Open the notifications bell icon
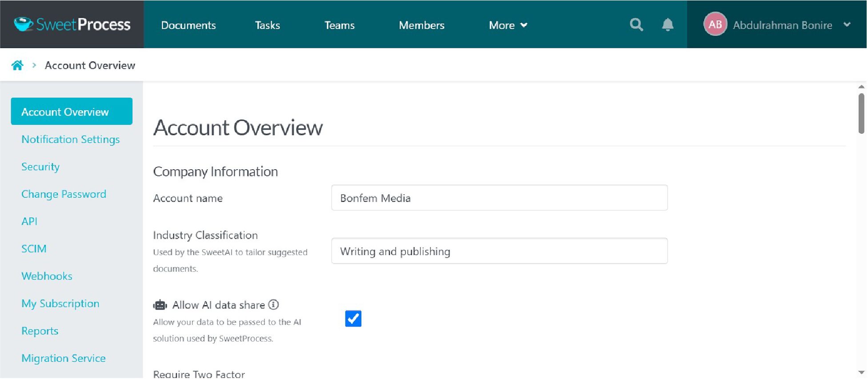Viewport: 868px width, 379px height. pyautogui.click(x=668, y=24)
